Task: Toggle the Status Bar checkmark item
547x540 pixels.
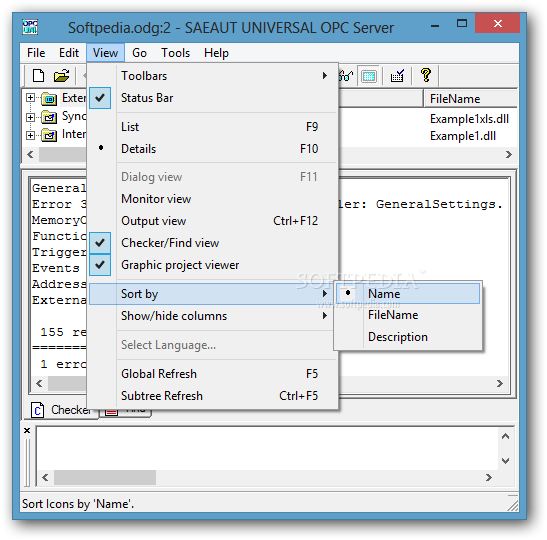Action: (x=212, y=98)
